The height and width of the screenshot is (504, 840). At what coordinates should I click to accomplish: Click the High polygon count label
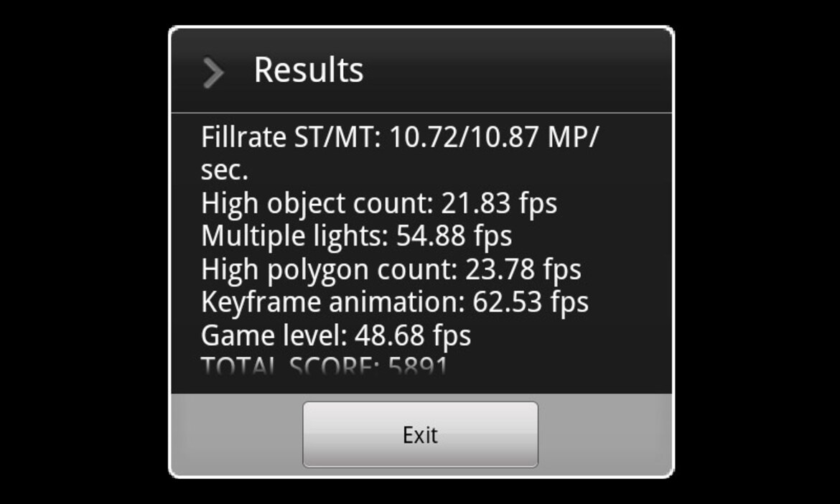tap(329, 269)
